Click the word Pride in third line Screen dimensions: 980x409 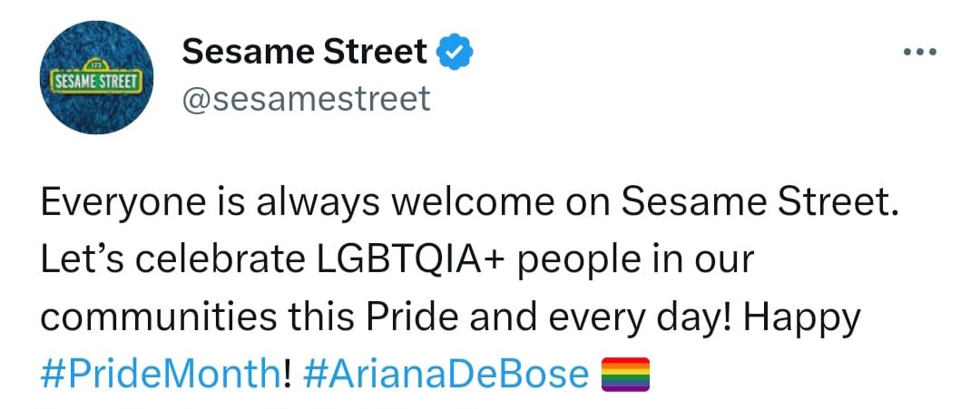pos(412,316)
